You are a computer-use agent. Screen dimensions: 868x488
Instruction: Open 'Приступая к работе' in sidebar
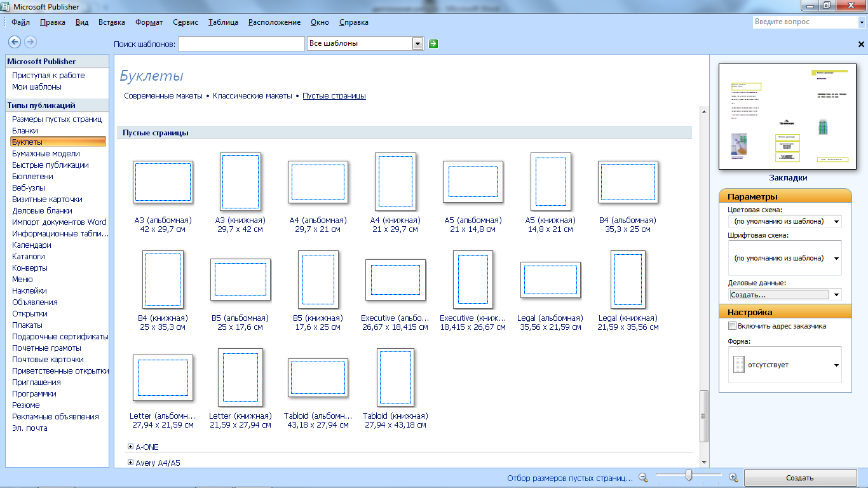(x=48, y=76)
